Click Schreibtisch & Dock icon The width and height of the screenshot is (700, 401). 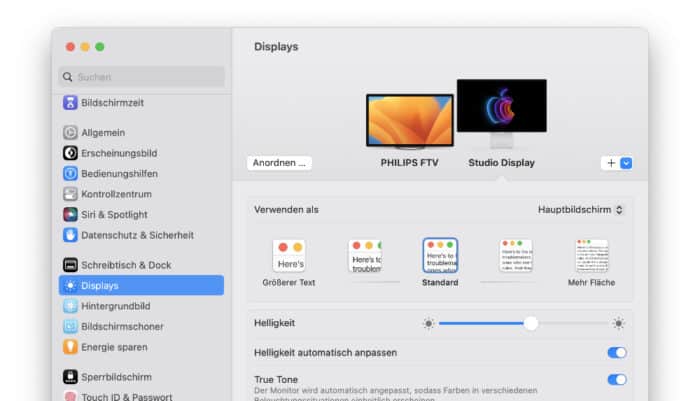click(70, 265)
